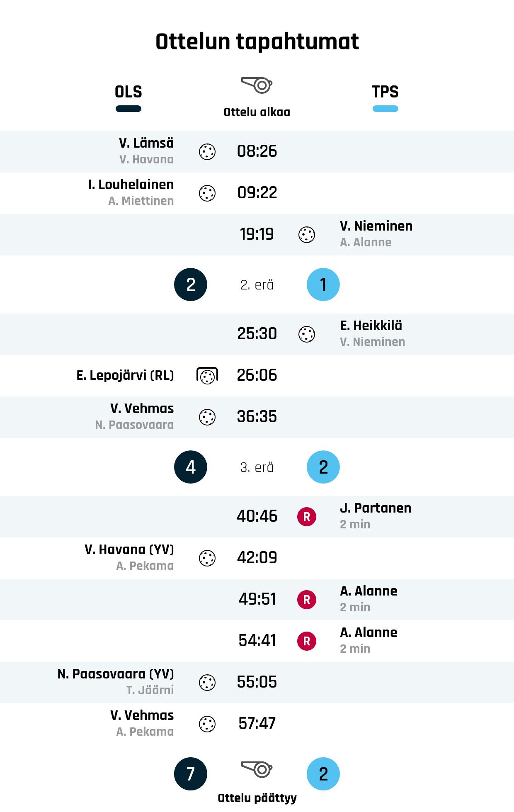514x812 pixels.
Task: Click the light blue TPS colour bar
Action: tap(385, 109)
